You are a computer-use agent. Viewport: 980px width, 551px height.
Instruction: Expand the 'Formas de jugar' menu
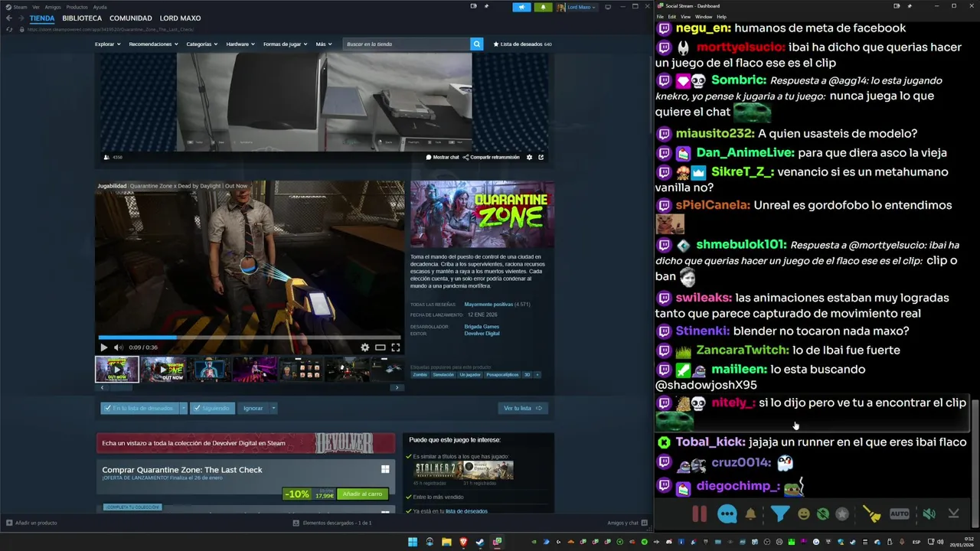(x=285, y=44)
